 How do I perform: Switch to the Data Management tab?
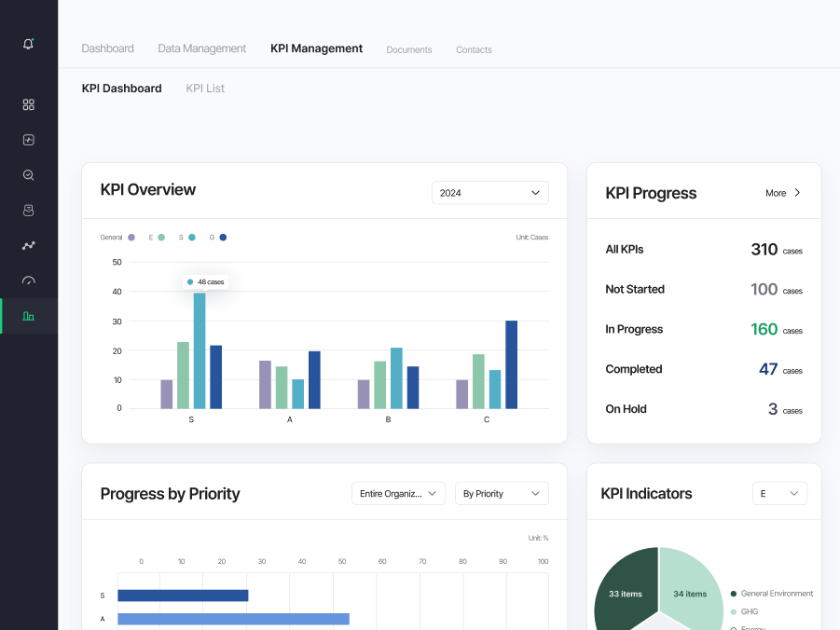[202, 48]
